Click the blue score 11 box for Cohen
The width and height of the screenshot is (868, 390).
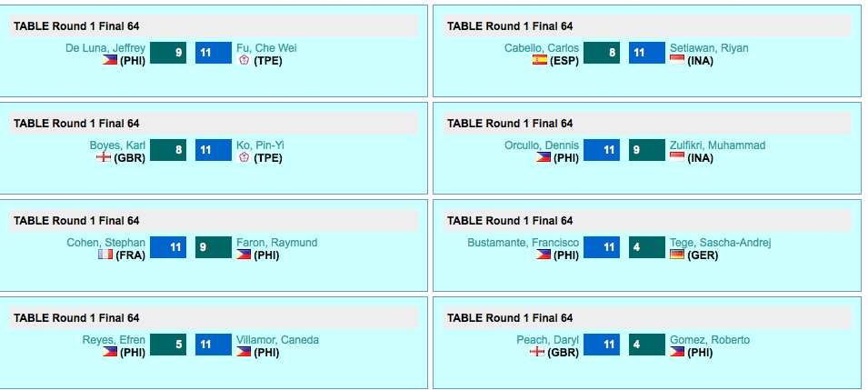[168, 247]
